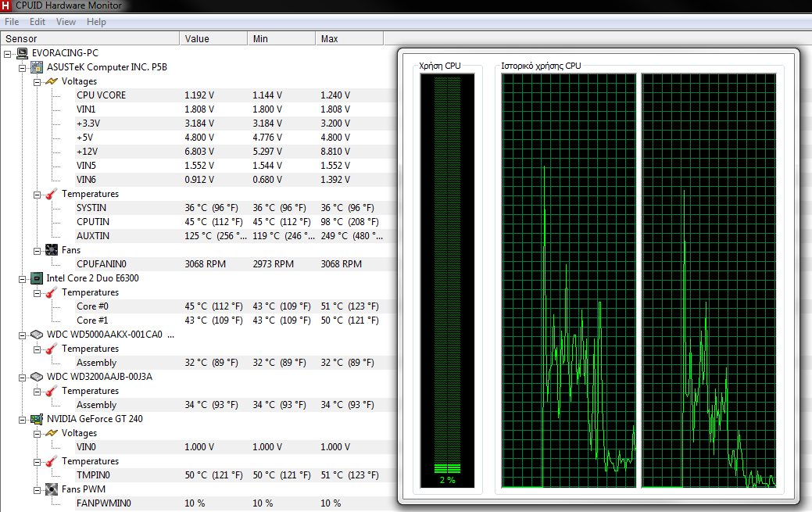Screen dimensions: 812x512
Task: Click the Ιστορικό χρήσης CPU group label
Action: coord(541,66)
